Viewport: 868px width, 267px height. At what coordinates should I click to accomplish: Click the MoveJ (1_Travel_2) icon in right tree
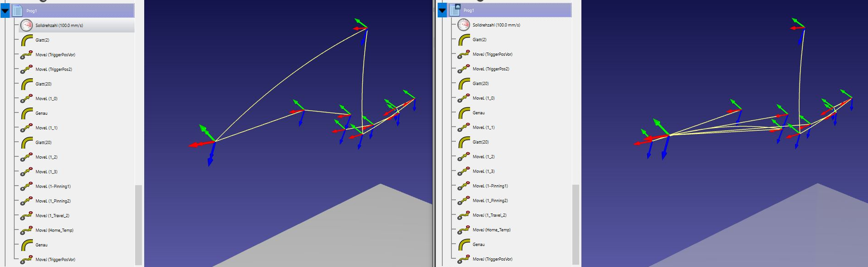click(x=464, y=215)
